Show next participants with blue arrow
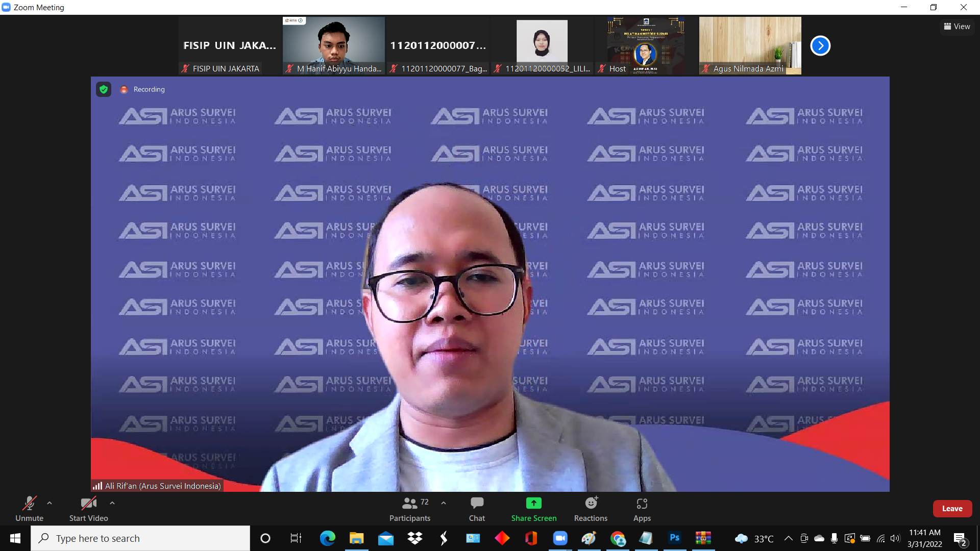The width and height of the screenshot is (980, 551). tap(820, 46)
